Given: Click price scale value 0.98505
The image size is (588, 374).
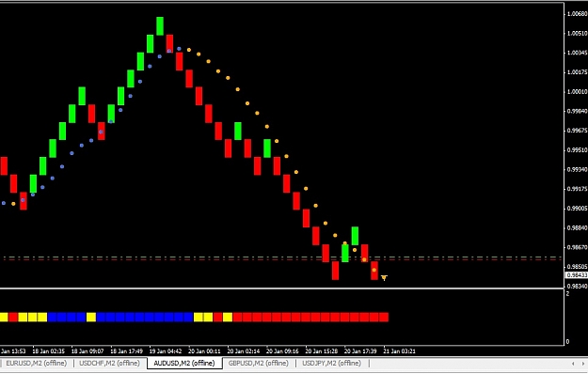Looking at the screenshot, I should pyautogui.click(x=577, y=267).
